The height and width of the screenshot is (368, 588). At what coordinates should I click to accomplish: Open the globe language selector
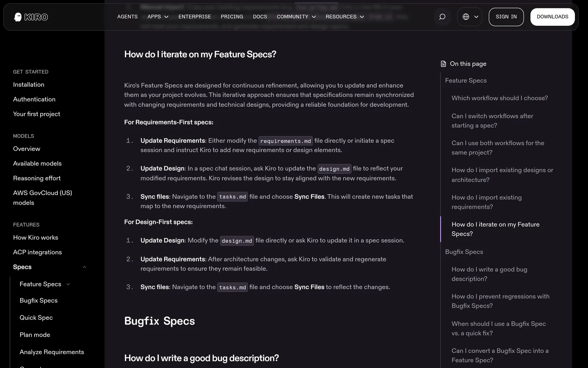(470, 17)
